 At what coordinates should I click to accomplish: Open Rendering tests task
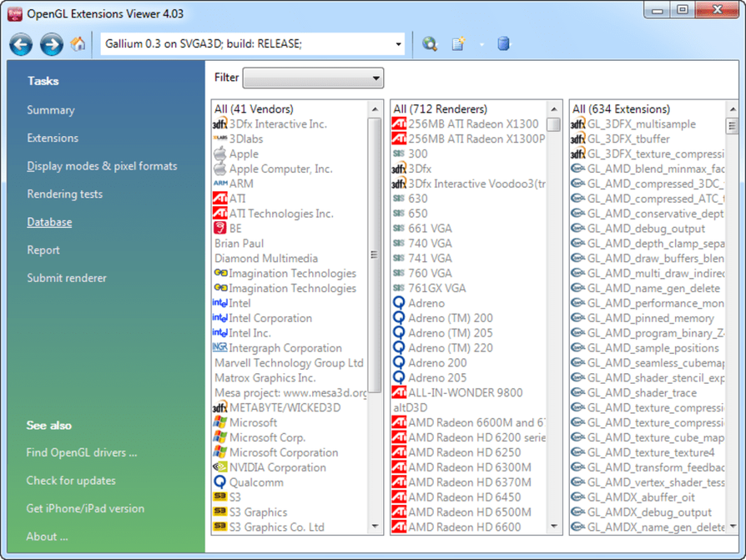tap(65, 194)
